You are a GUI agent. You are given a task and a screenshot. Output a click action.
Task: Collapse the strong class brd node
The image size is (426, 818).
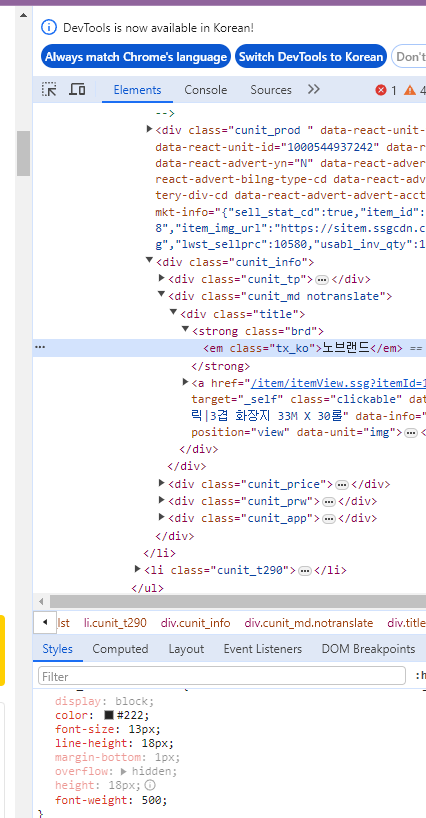[x=186, y=330]
